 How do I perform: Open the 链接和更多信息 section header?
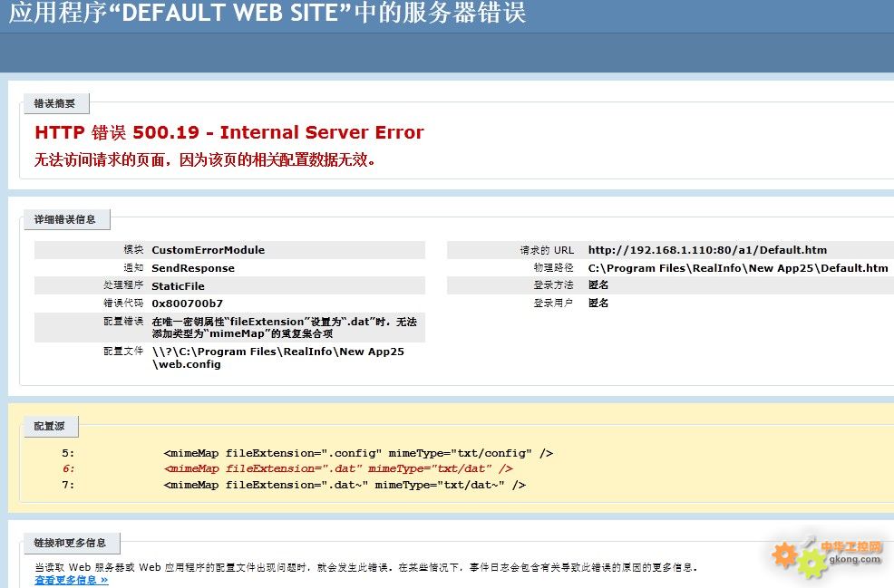pos(70,543)
